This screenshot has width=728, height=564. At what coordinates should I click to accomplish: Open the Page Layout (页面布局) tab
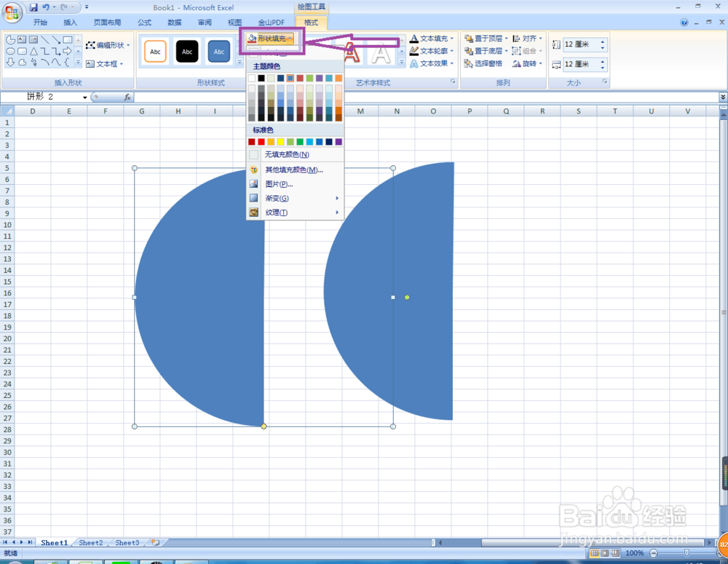click(x=107, y=23)
